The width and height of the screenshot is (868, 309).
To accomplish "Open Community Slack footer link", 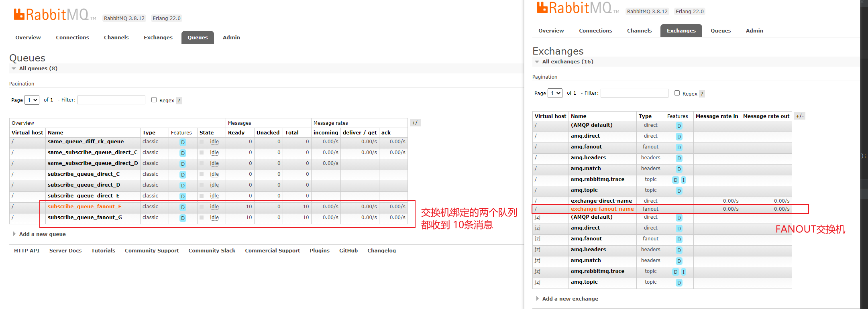I will (212, 251).
